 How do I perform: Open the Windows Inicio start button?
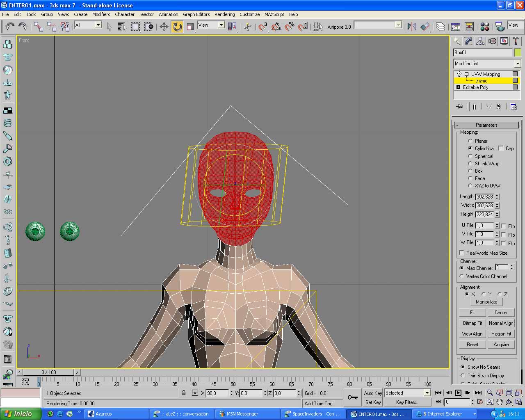(21, 414)
